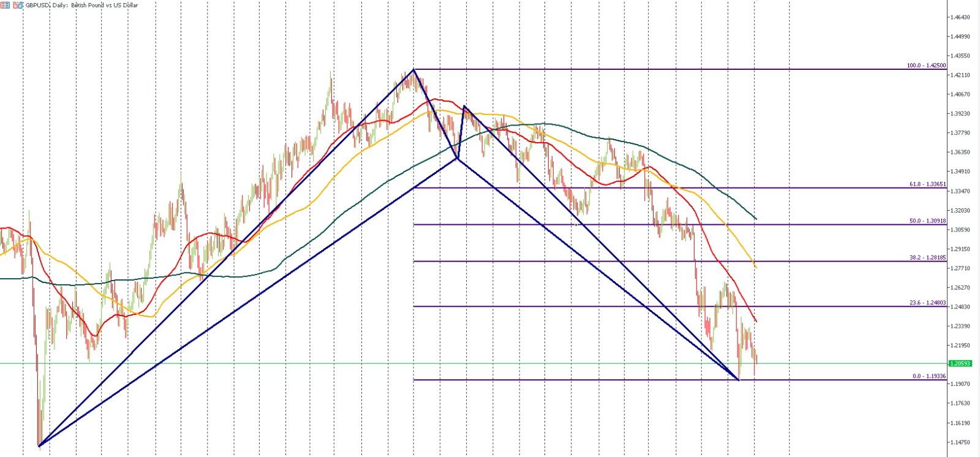Open the one-click trading panel icon
This screenshot has height=457, width=980.
tap(18, 5)
